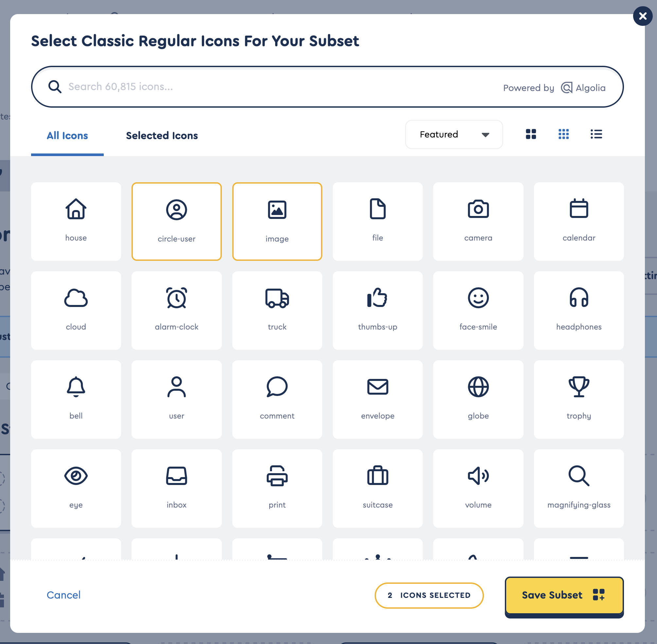Click the Cancel link
The height and width of the screenshot is (644, 657).
63,595
